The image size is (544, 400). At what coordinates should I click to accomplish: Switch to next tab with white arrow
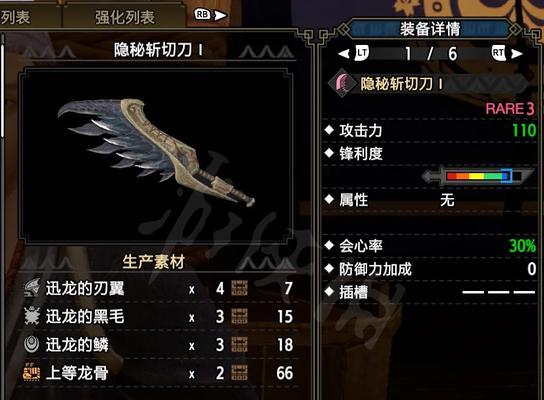click(220, 15)
